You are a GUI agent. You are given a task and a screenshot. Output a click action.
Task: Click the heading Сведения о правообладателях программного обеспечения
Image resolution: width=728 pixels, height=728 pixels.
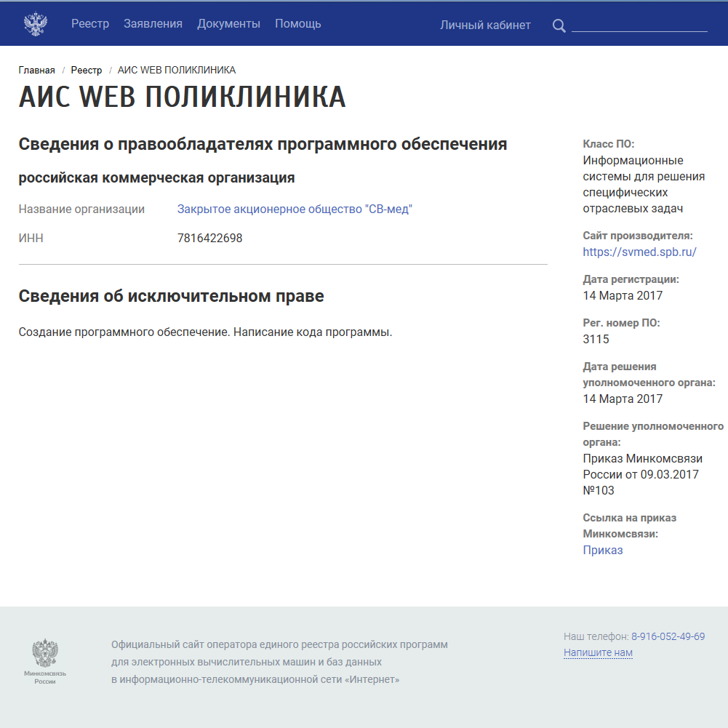click(263, 145)
